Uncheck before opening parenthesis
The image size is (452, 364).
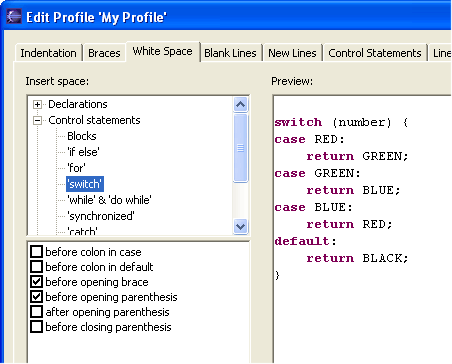tap(36, 297)
